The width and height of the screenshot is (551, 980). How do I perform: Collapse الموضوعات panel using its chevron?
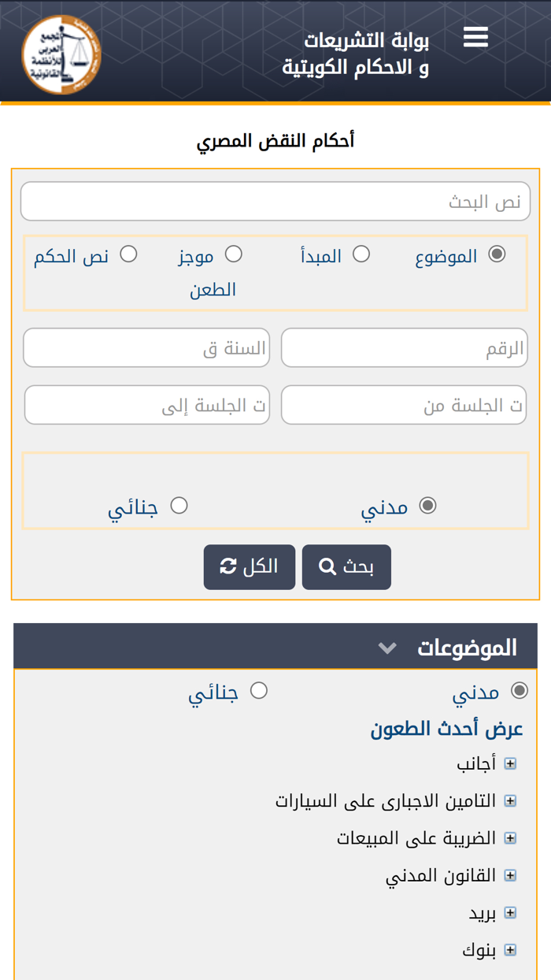(x=387, y=646)
